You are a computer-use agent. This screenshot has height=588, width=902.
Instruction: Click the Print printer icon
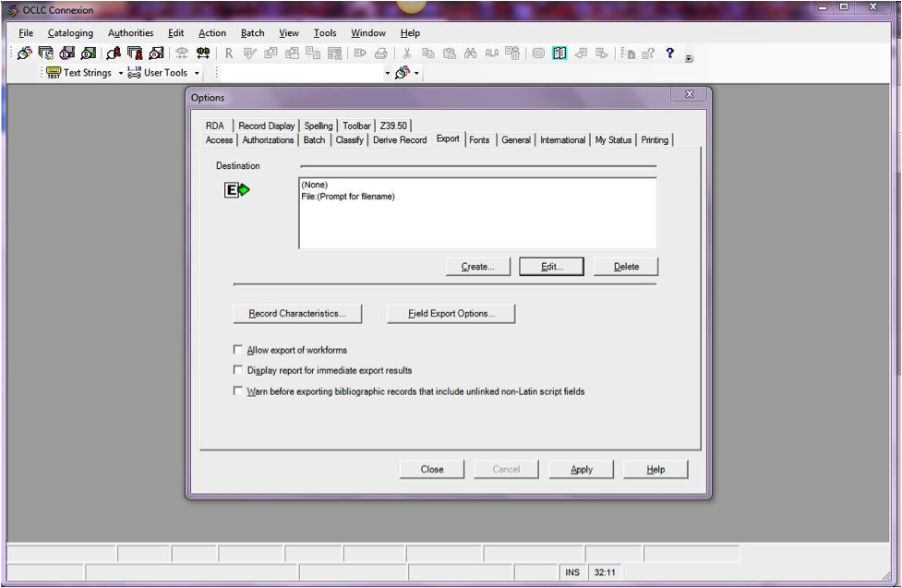380,54
